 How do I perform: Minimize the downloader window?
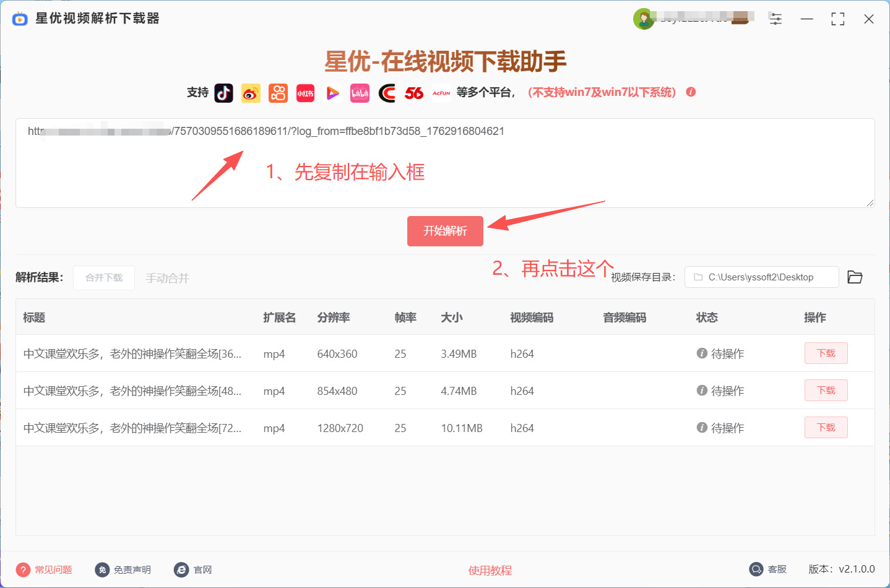tap(807, 19)
